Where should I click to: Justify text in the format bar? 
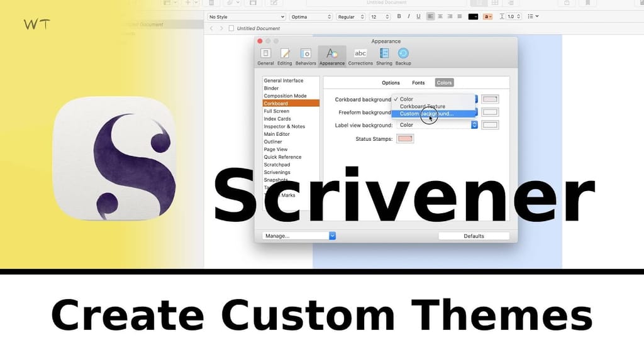pyautogui.click(x=460, y=16)
